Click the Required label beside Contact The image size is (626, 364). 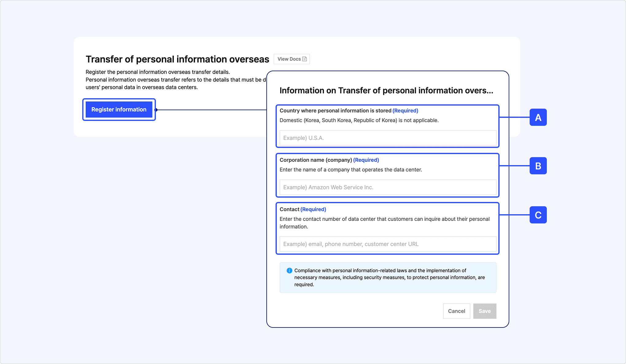pos(313,209)
